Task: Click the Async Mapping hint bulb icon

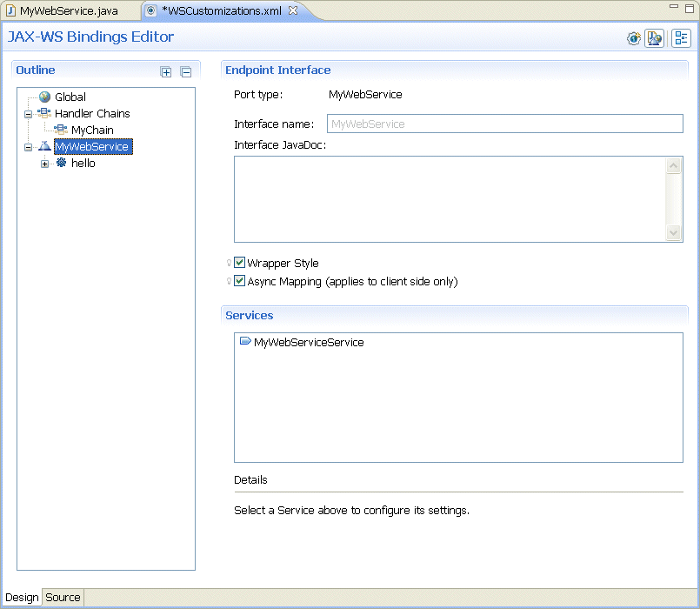Action: point(229,281)
